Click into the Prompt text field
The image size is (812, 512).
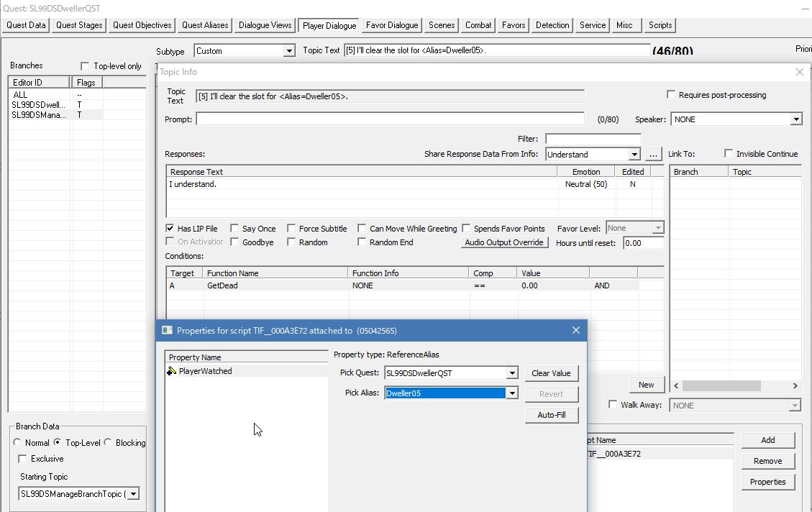coord(391,119)
